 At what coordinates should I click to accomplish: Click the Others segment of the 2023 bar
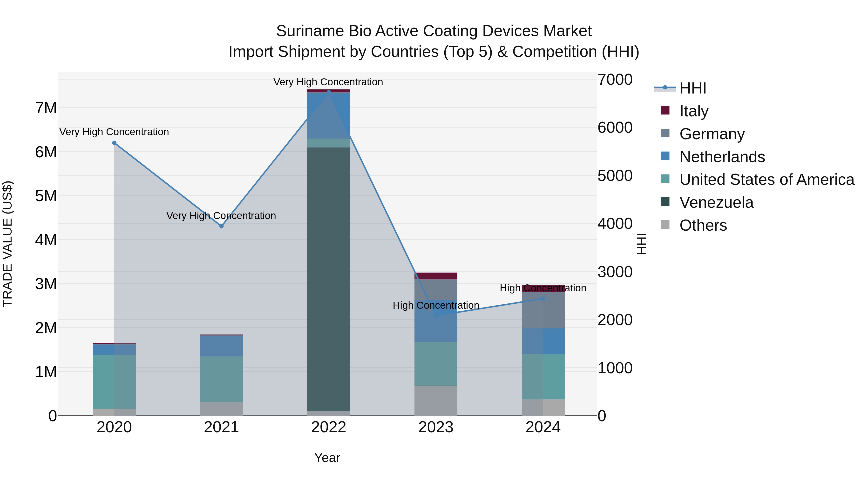point(436,401)
